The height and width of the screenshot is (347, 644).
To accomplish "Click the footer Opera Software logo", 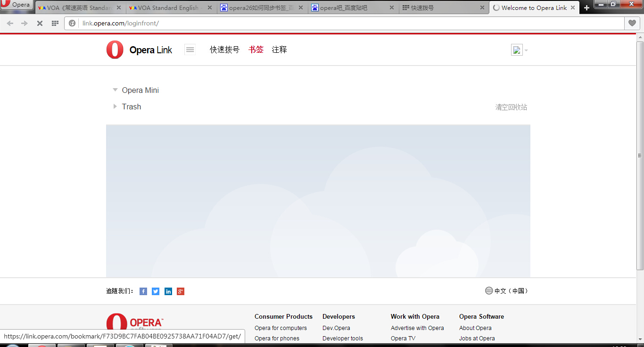I will point(135,322).
